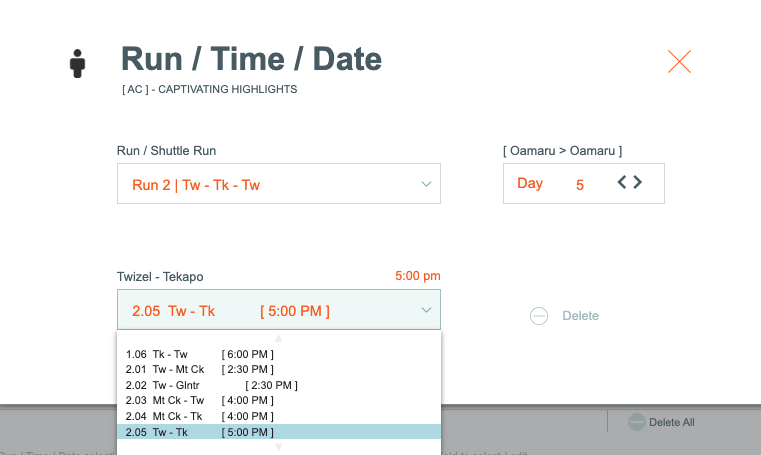Click the [ AC ] - CAPTIVATING HIGHLIGHTS subtitle
The width and height of the screenshot is (761, 455).
210,89
